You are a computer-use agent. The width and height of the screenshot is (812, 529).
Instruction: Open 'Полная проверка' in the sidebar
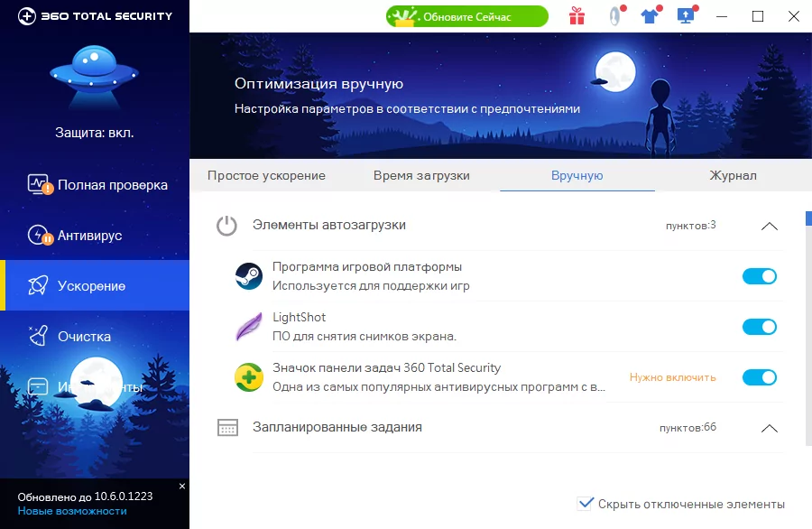95,185
